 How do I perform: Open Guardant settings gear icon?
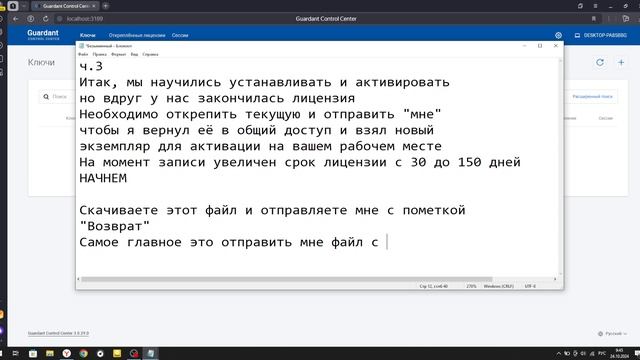558,36
